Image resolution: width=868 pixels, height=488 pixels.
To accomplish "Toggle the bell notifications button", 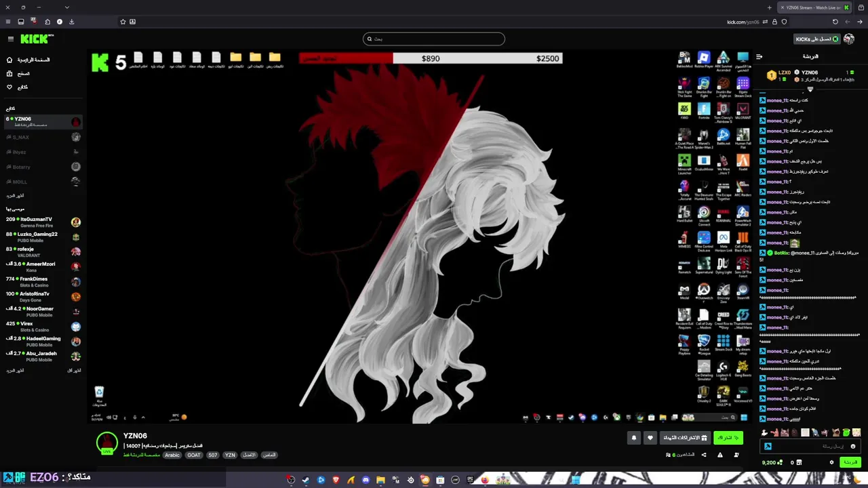I will click(634, 438).
